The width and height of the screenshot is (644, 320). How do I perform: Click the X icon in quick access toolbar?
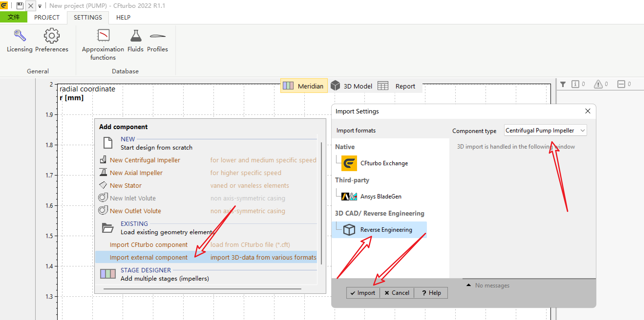(31, 6)
